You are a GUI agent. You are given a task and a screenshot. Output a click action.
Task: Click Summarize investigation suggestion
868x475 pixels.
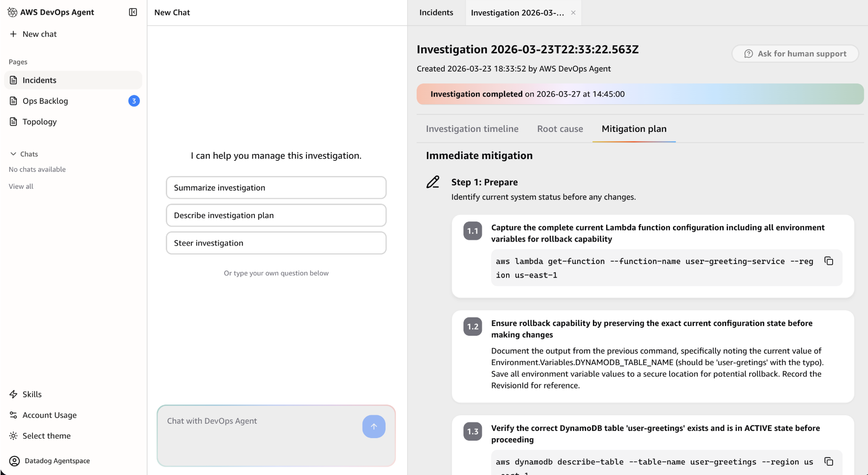click(276, 188)
